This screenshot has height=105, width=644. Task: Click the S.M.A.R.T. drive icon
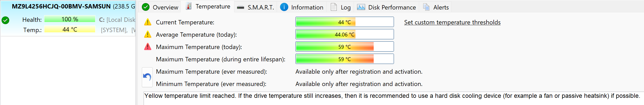coord(241,7)
